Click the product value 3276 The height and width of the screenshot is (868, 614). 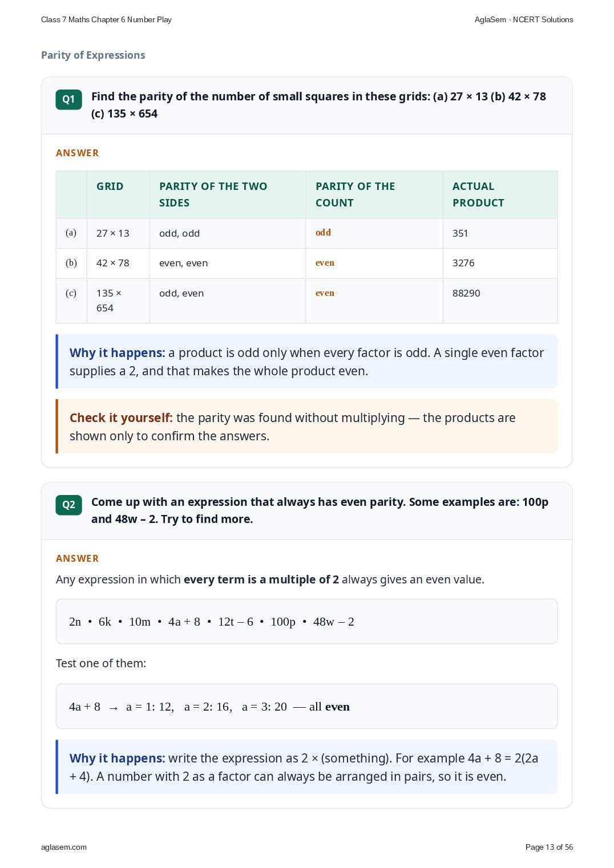tap(463, 263)
